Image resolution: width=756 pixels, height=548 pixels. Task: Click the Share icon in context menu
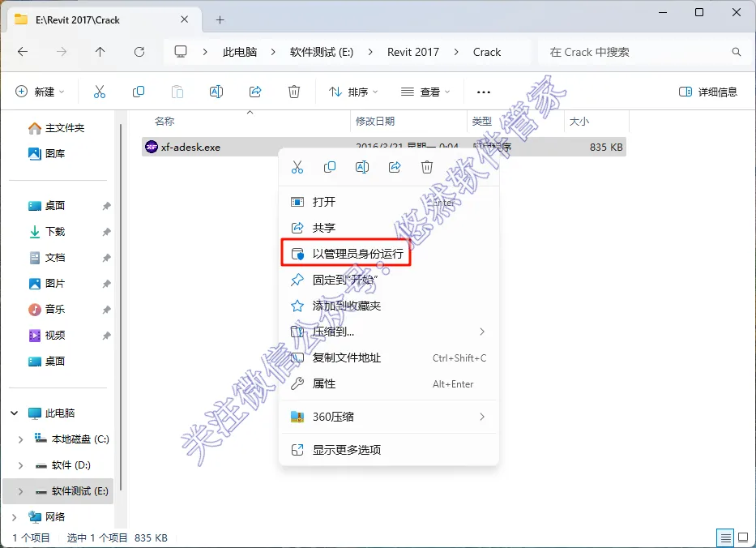(x=395, y=167)
